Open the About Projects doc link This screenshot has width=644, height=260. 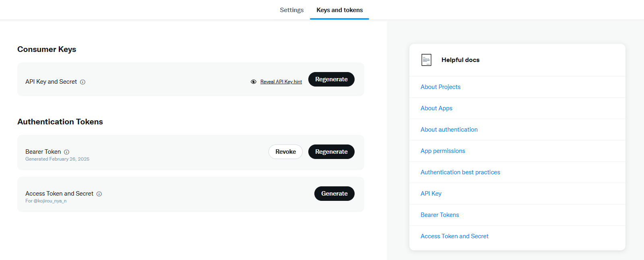coord(440,87)
